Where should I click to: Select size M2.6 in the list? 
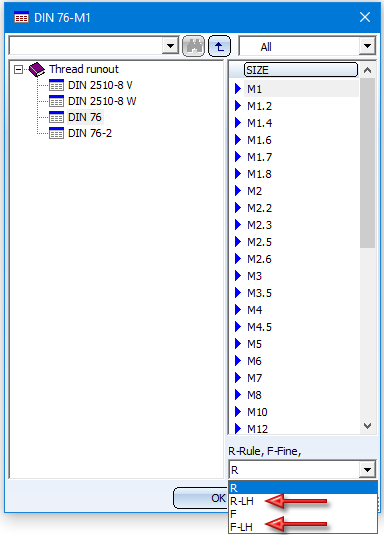coord(259,259)
